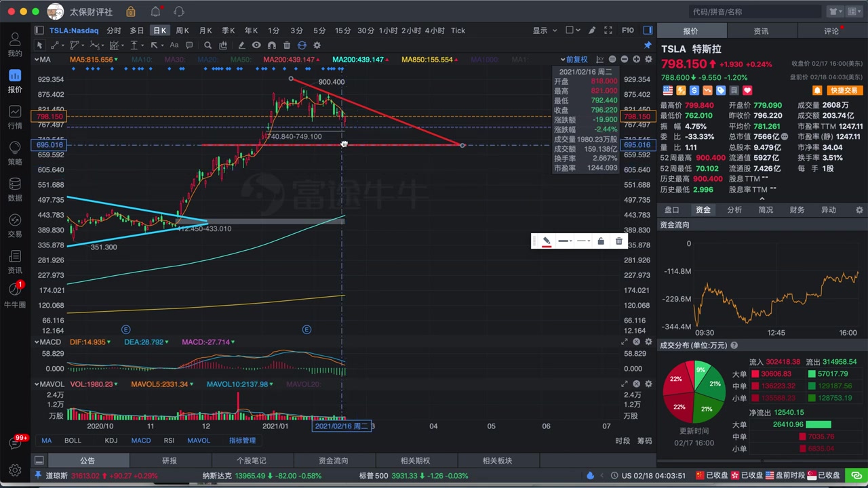
Task: Switch to the 盘口 sub-tab
Action: 671,210
